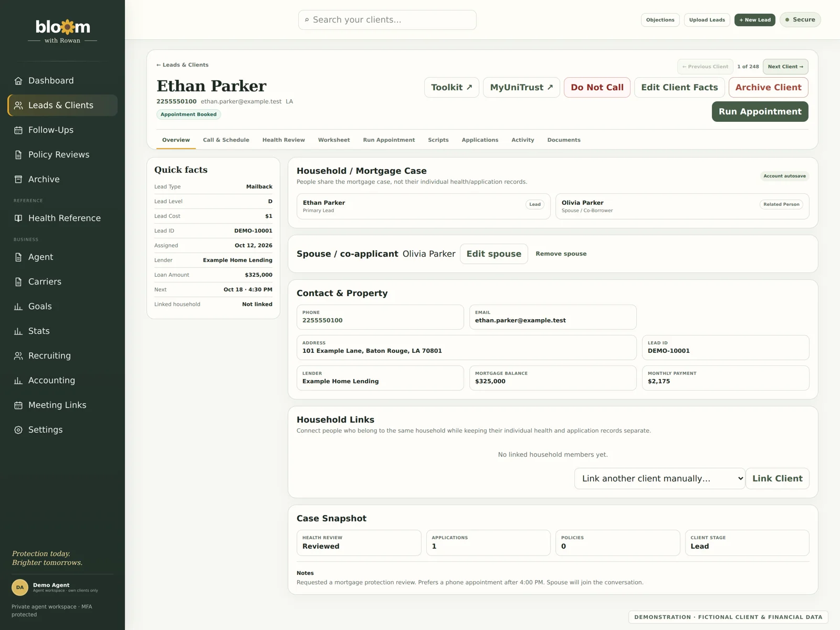Click the + New Lead button
Image resolution: width=840 pixels, height=630 pixels.
755,20
